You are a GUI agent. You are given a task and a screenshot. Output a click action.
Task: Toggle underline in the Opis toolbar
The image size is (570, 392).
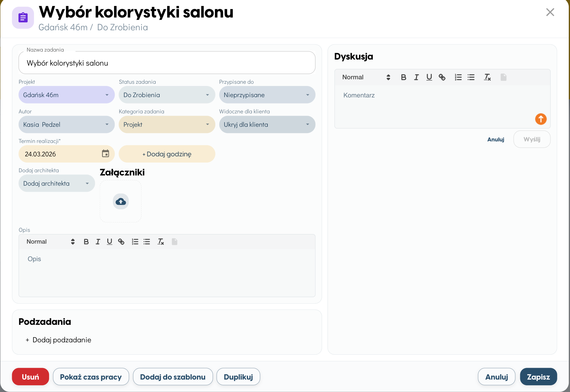tap(110, 242)
